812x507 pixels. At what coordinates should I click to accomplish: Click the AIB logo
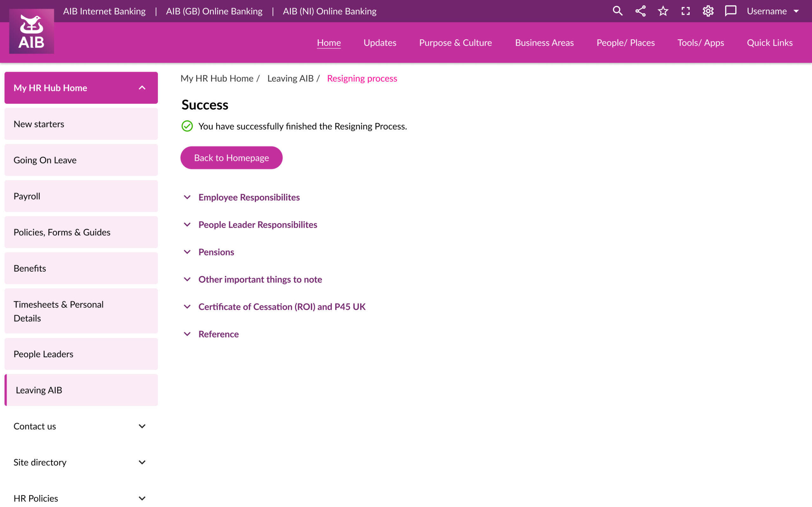click(x=31, y=31)
